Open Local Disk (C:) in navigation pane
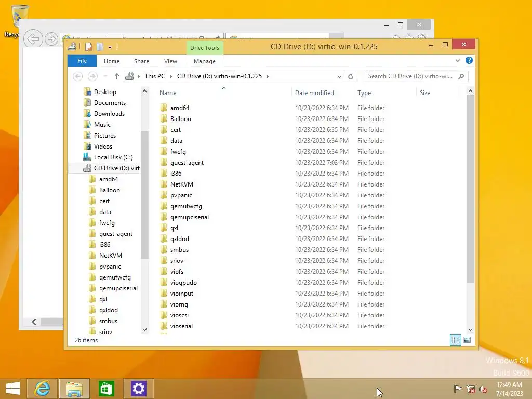The image size is (532, 399). (x=113, y=157)
